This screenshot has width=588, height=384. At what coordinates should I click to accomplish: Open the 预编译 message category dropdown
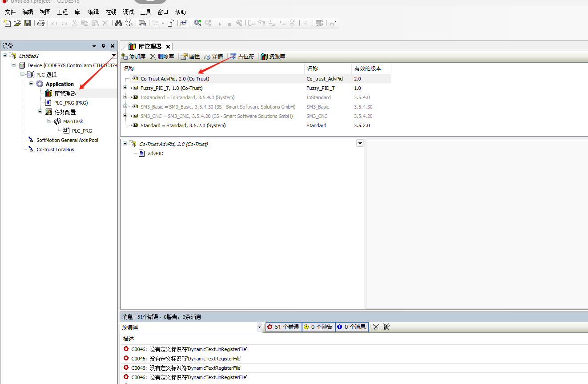coord(260,327)
